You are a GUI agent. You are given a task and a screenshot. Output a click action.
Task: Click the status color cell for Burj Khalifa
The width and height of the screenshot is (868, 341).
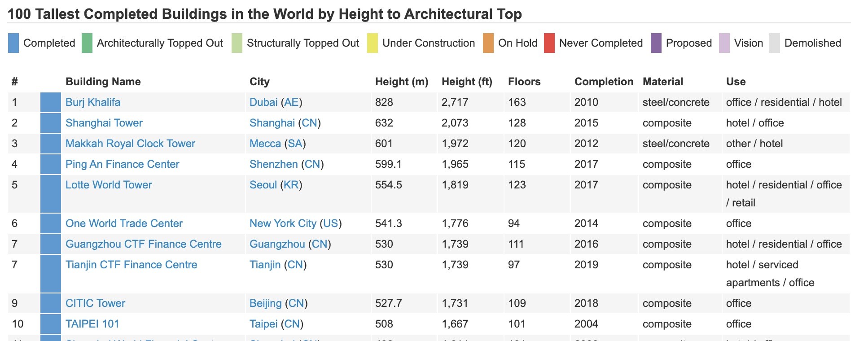[51, 102]
